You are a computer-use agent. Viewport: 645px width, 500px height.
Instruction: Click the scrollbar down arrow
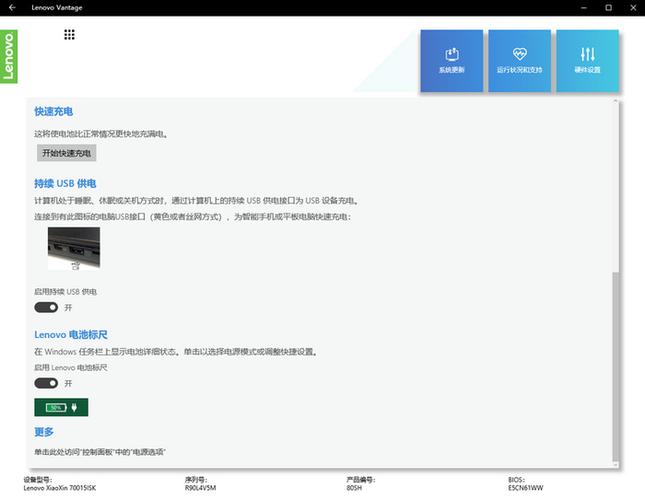[616, 465]
